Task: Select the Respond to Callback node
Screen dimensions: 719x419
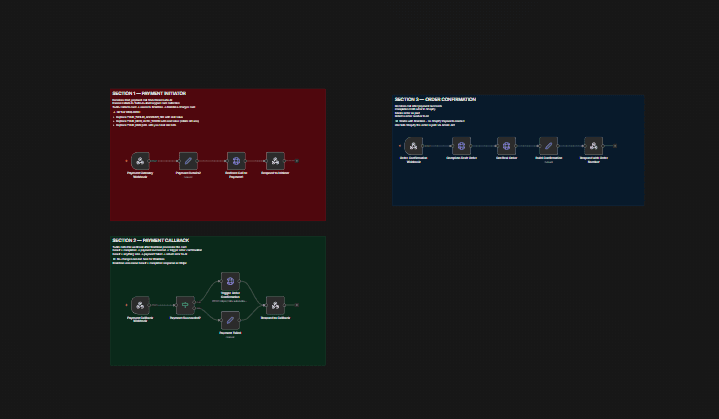Action: 275,305
